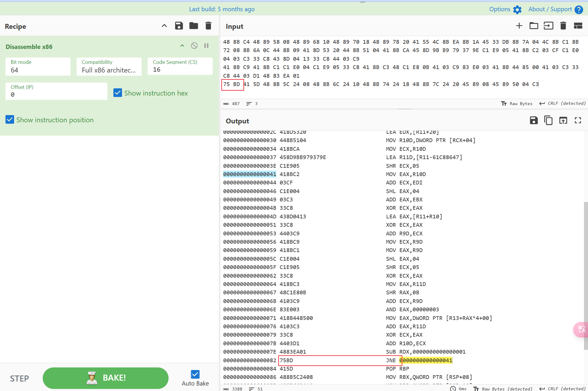Screen dimensions: 588x391
Task: Collapse the Recipe panel with the chevron
Action: point(164,26)
